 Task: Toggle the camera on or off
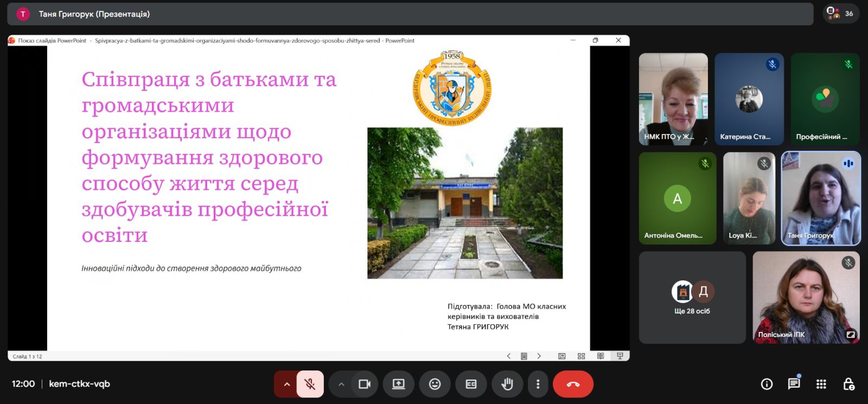[365, 384]
